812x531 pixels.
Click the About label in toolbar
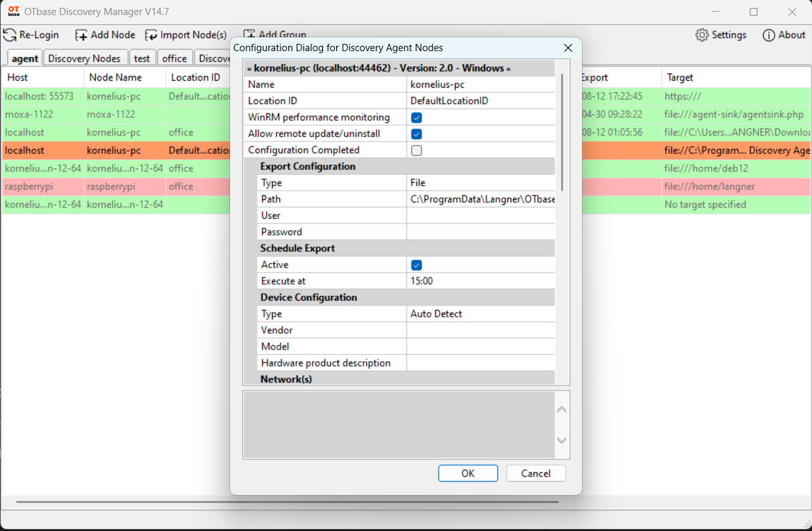coord(792,35)
